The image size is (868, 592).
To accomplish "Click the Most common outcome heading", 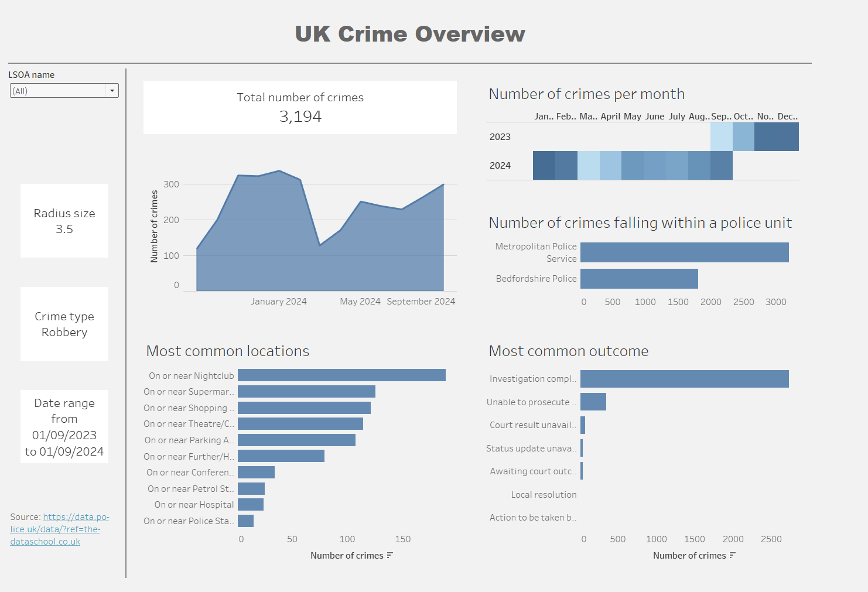I will coord(569,351).
